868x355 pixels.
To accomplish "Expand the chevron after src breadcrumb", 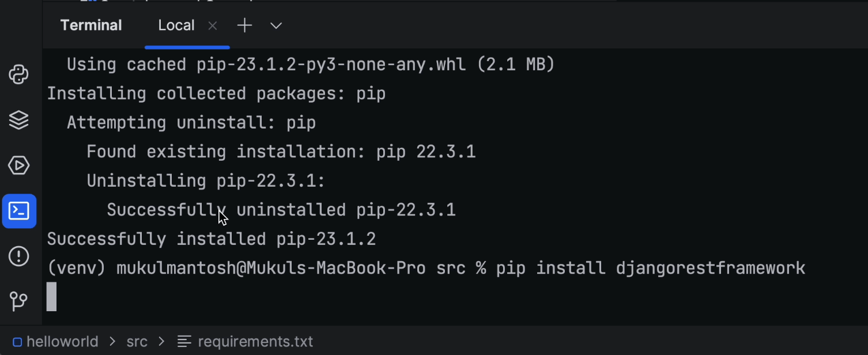I will pyautogui.click(x=161, y=342).
